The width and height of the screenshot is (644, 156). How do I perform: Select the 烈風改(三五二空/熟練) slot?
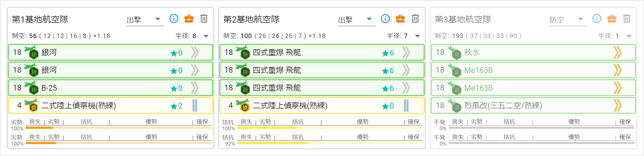[x=503, y=106]
